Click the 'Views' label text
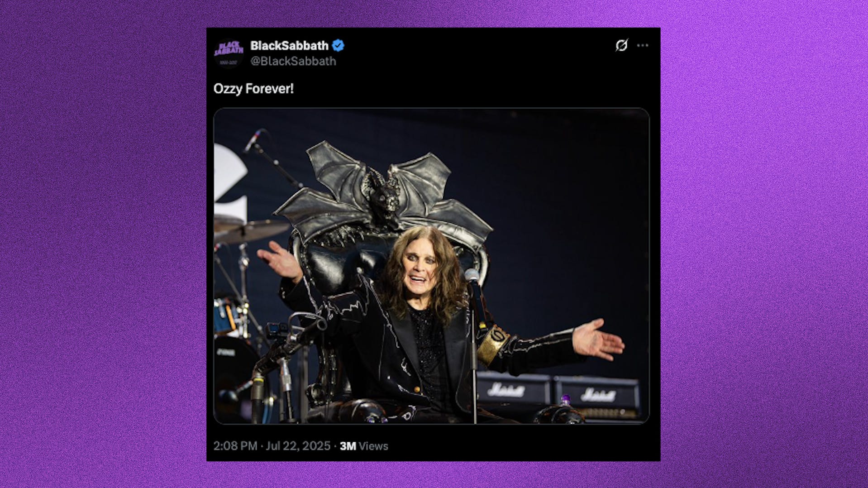The height and width of the screenshot is (488, 868). (x=373, y=446)
